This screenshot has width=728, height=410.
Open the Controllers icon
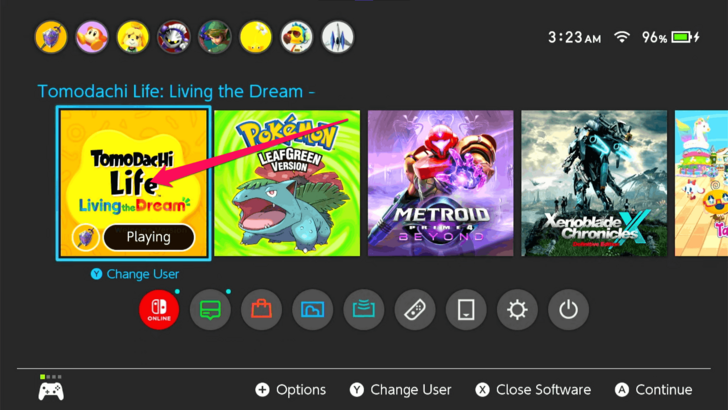click(415, 309)
